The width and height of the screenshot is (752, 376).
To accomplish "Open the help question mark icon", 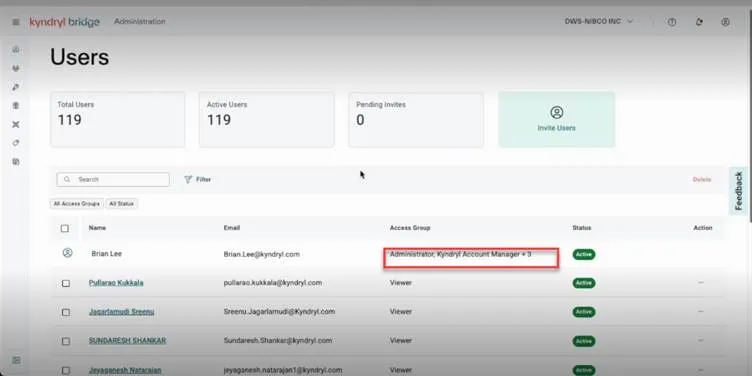I will point(672,22).
